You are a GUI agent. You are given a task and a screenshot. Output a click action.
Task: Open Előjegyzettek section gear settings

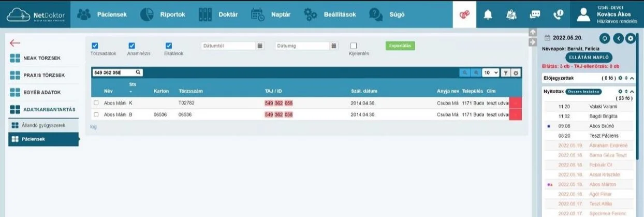[x=621, y=78]
